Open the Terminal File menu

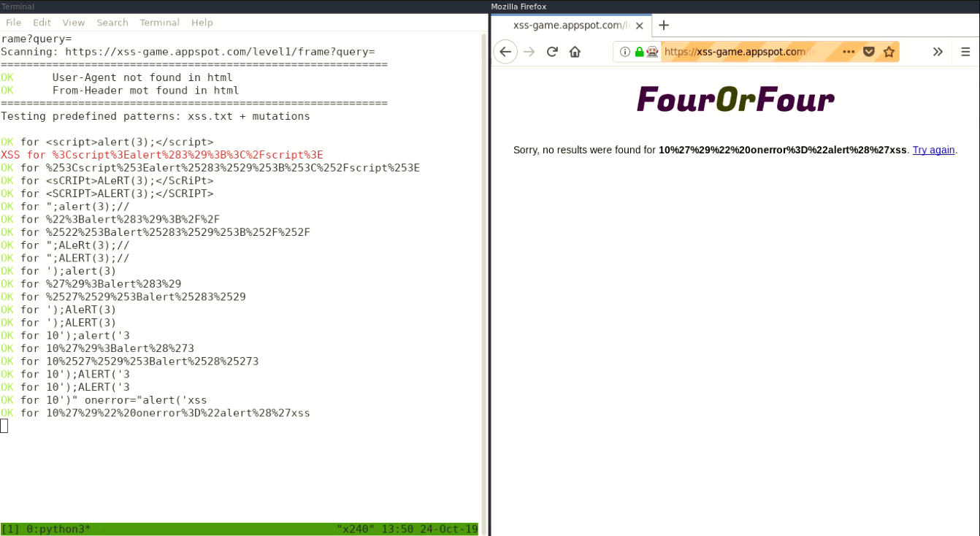coord(13,23)
